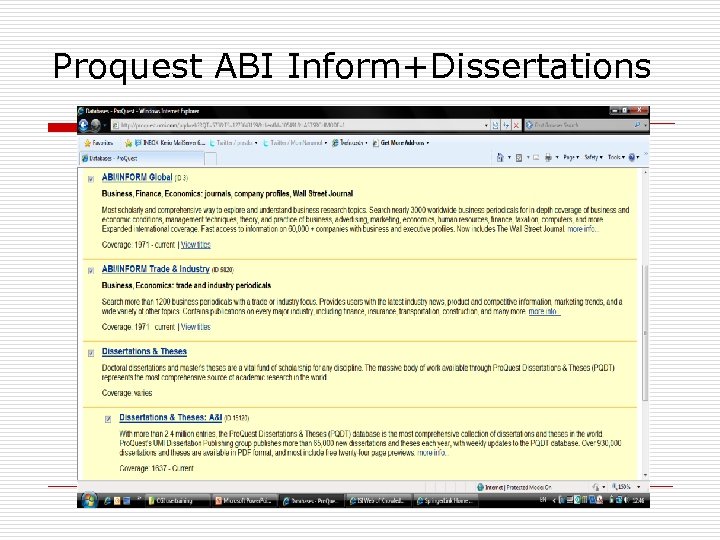The width and height of the screenshot is (720, 540).
Task: Switch to Microsoft PowerPoint taskbar button
Action: (x=246, y=501)
